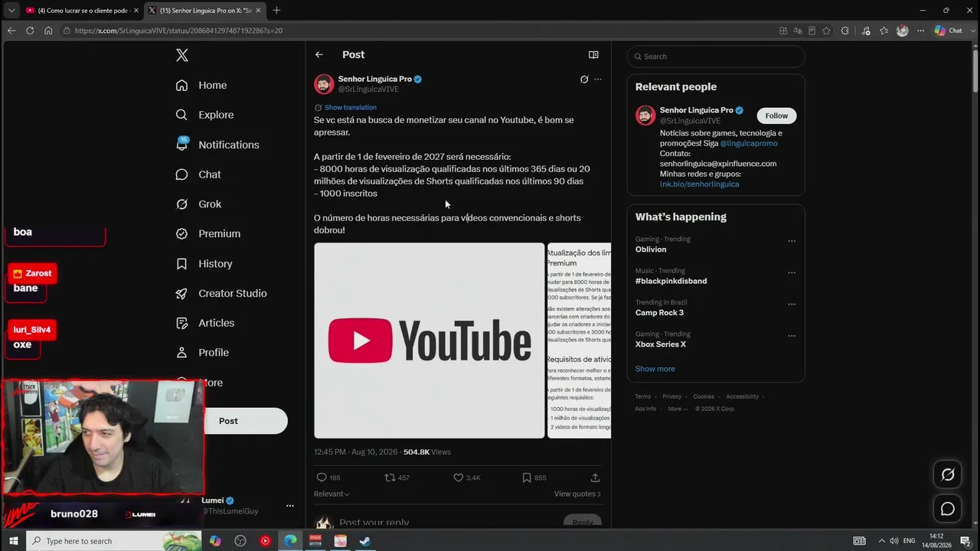Screen dimensions: 980x551
Task: Open the Xbox Series X trend
Action: tap(660, 344)
